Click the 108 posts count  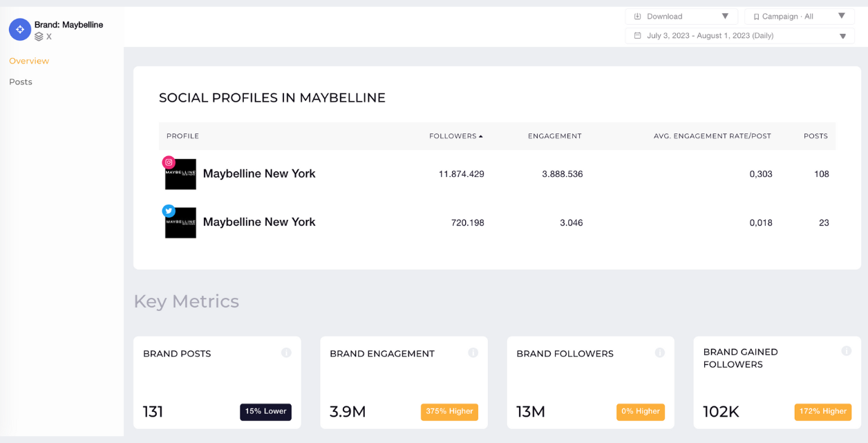[822, 174]
